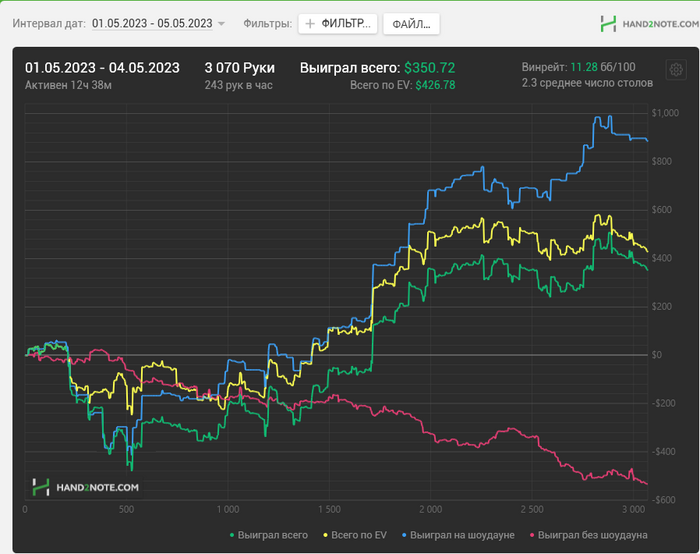Image resolution: width=700 pixels, height=554 pixels.
Task: Click the green legend dot for Выиграл всего
Action: tap(232, 535)
